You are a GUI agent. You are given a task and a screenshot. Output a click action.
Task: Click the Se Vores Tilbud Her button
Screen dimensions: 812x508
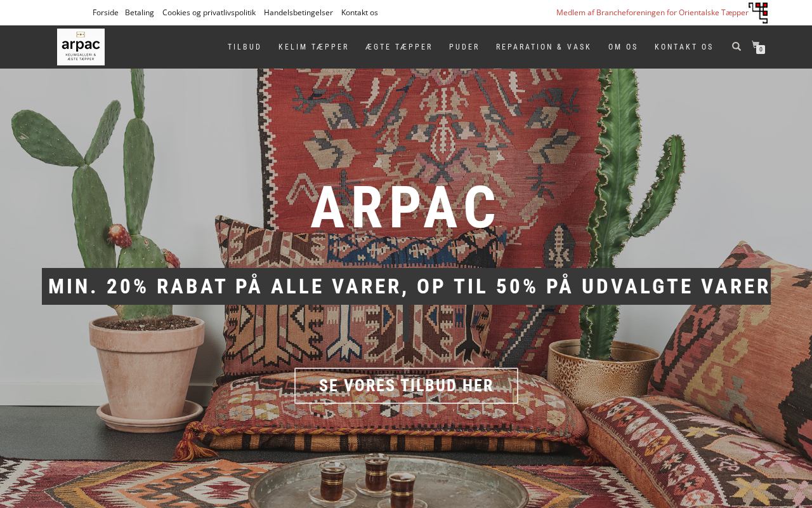click(x=406, y=385)
